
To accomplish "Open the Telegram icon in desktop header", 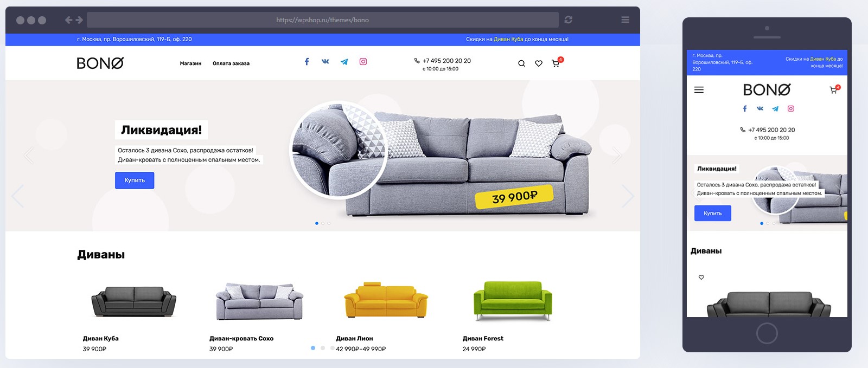I will click(x=344, y=62).
